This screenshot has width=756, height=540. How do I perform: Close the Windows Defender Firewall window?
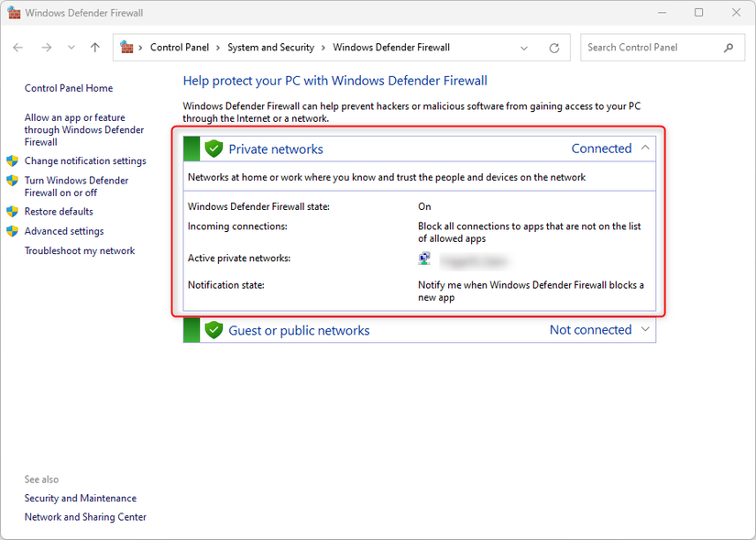(x=736, y=13)
